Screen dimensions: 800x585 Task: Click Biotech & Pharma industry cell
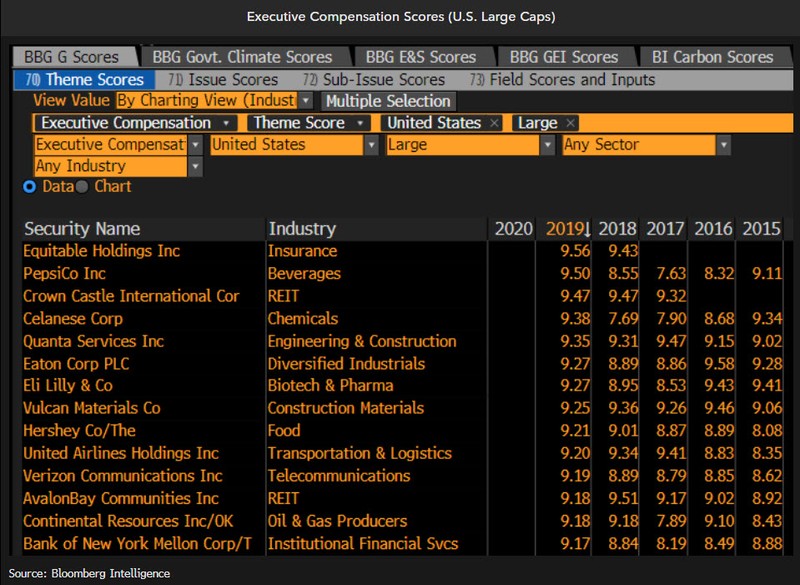331,386
